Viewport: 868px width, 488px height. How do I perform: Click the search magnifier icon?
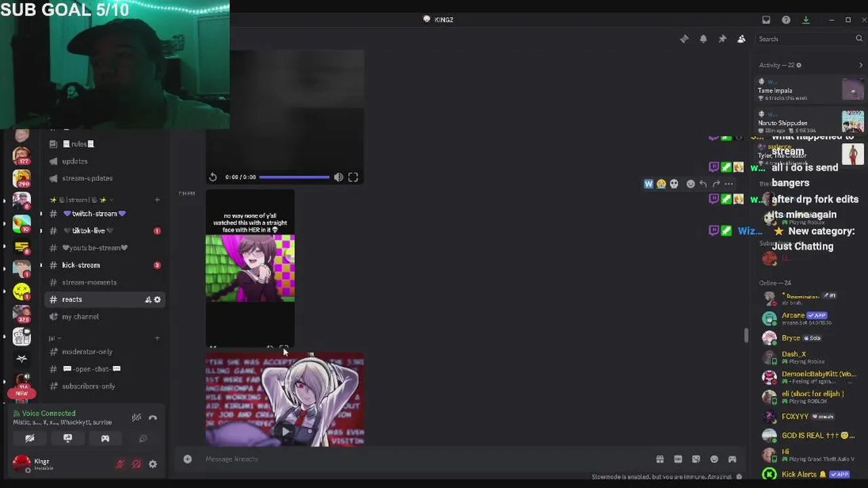(859, 39)
